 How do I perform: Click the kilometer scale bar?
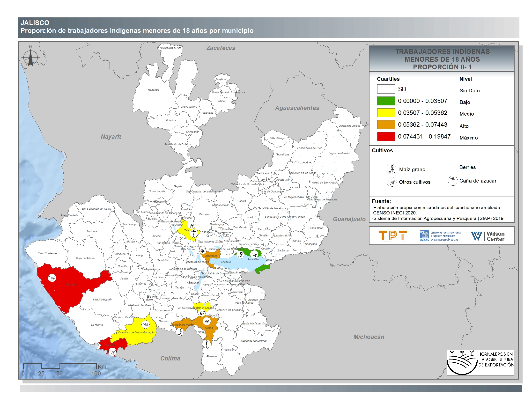[x=60, y=366]
